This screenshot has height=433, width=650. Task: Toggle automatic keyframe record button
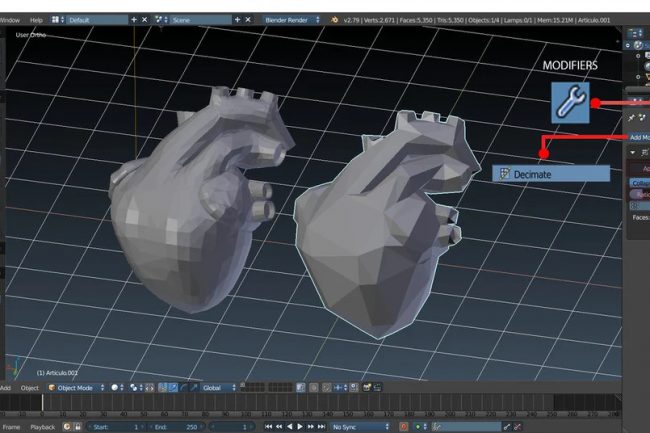(403, 427)
